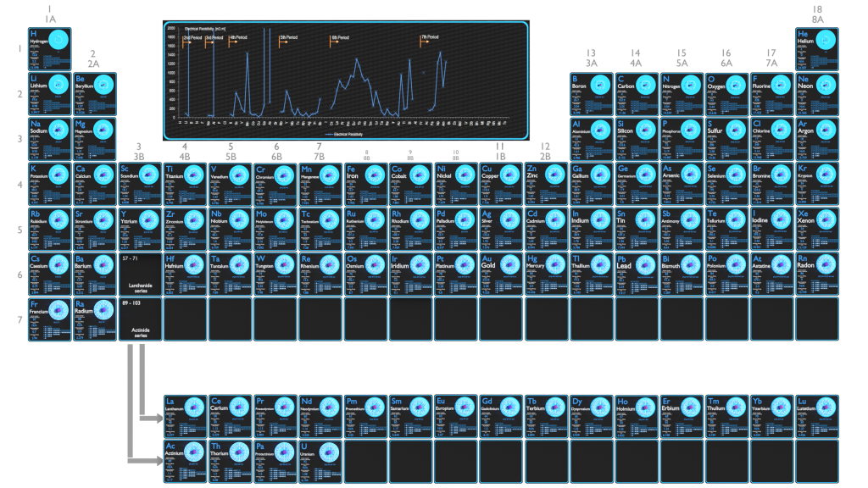Click the Lanthanide series 57-71 box
This screenshot has height=488, width=868.
tap(140, 274)
